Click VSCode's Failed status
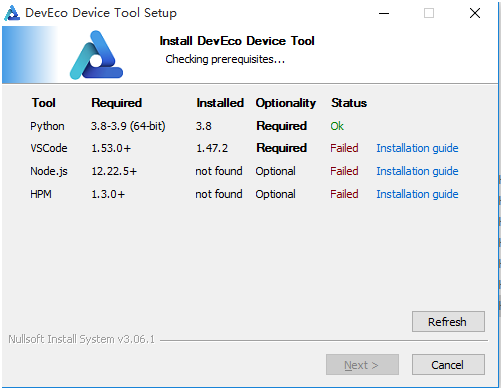503x390 pixels. point(344,148)
